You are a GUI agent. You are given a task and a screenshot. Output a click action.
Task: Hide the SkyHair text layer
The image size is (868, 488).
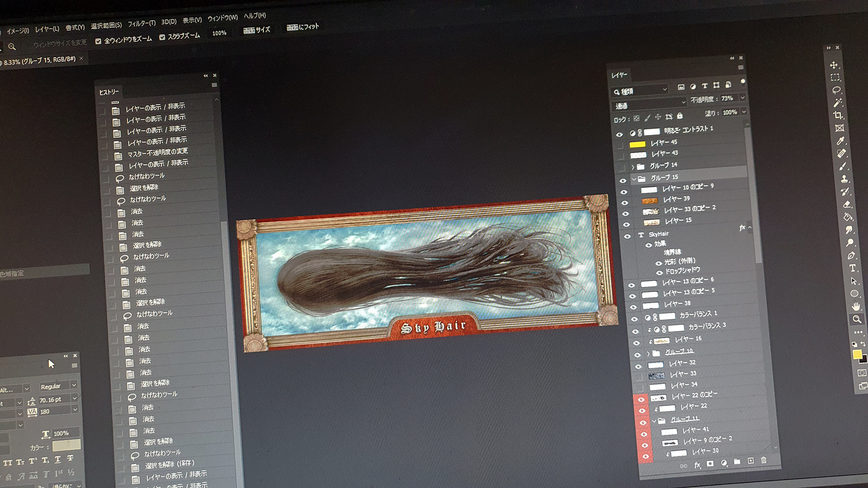pos(627,236)
